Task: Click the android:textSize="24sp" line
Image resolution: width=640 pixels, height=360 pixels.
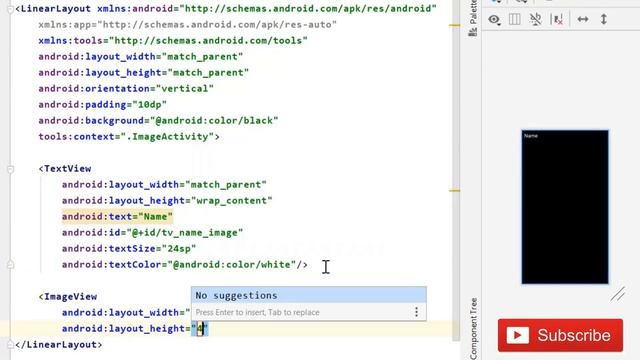Action: (129, 249)
